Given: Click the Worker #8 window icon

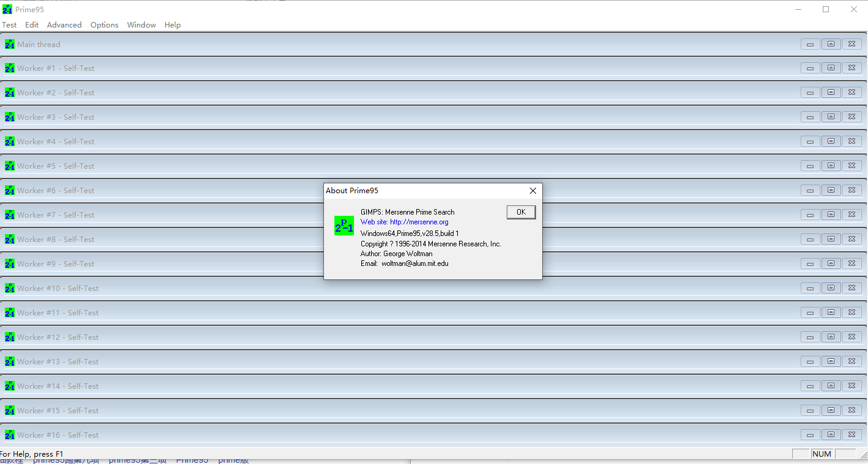Looking at the screenshot, I should (x=9, y=239).
